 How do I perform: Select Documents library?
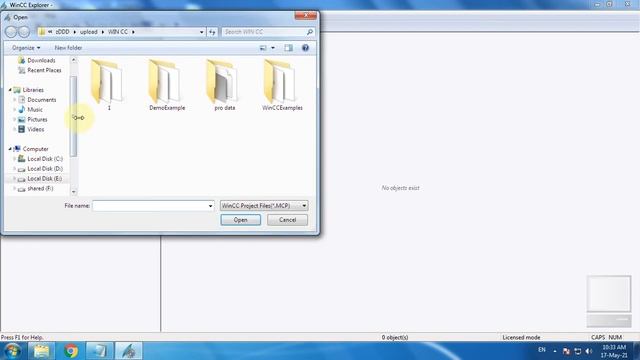coord(42,100)
